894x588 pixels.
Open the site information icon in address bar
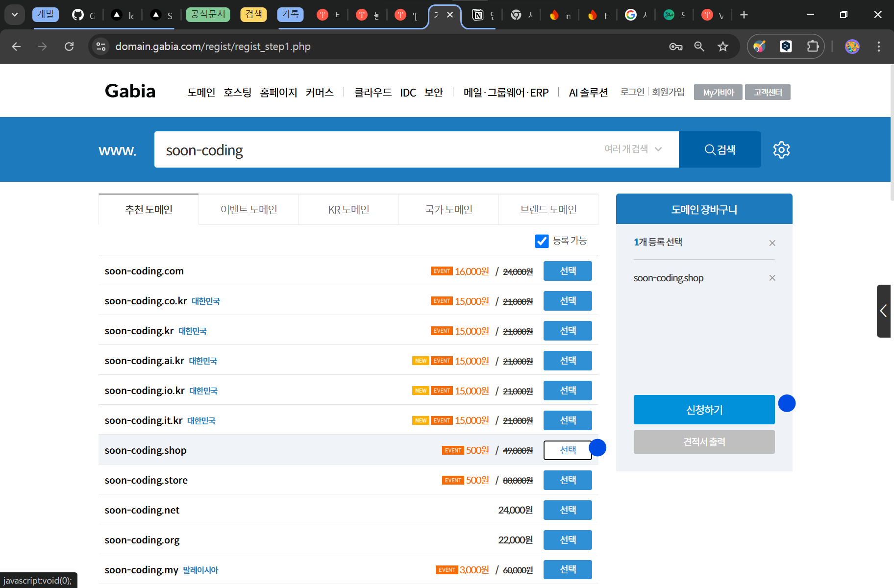[101, 47]
